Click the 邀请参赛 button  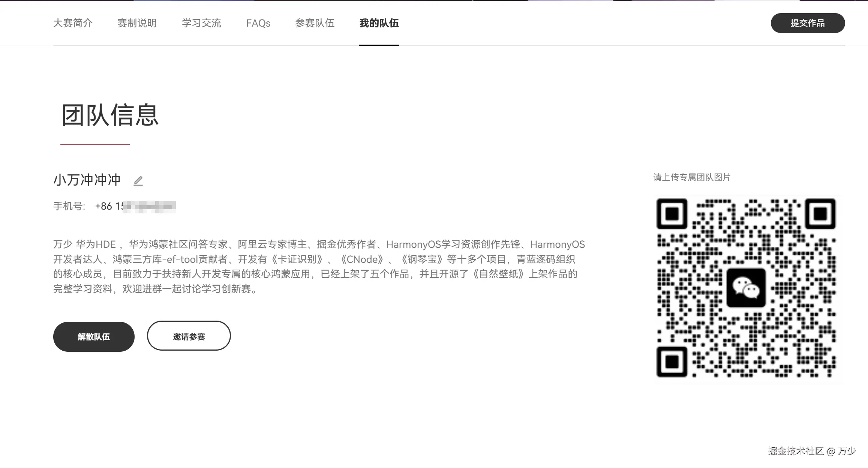(x=189, y=336)
